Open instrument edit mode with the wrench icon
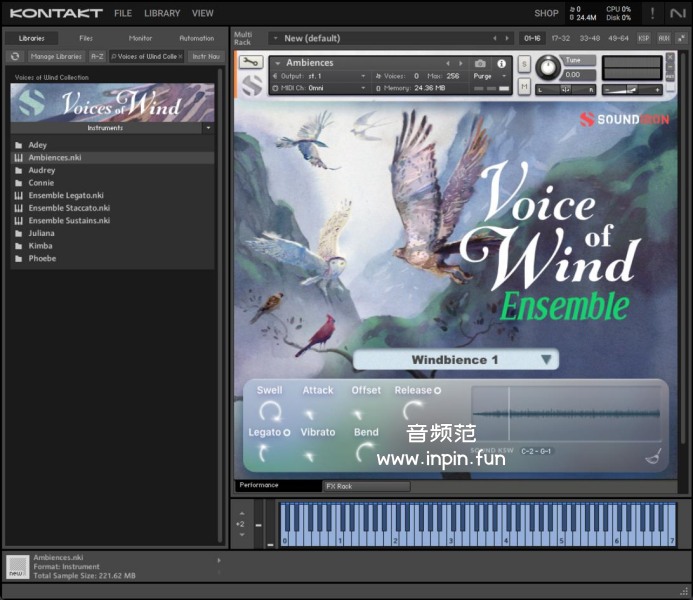The image size is (693, 600). [251, 63]
